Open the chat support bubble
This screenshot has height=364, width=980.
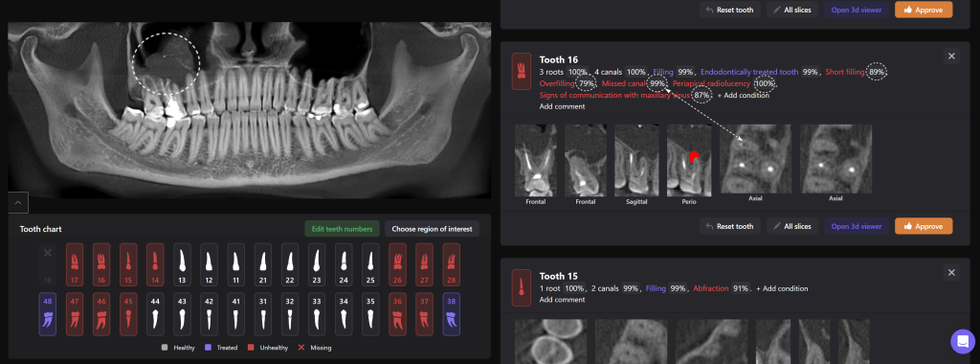click(963, 341)
